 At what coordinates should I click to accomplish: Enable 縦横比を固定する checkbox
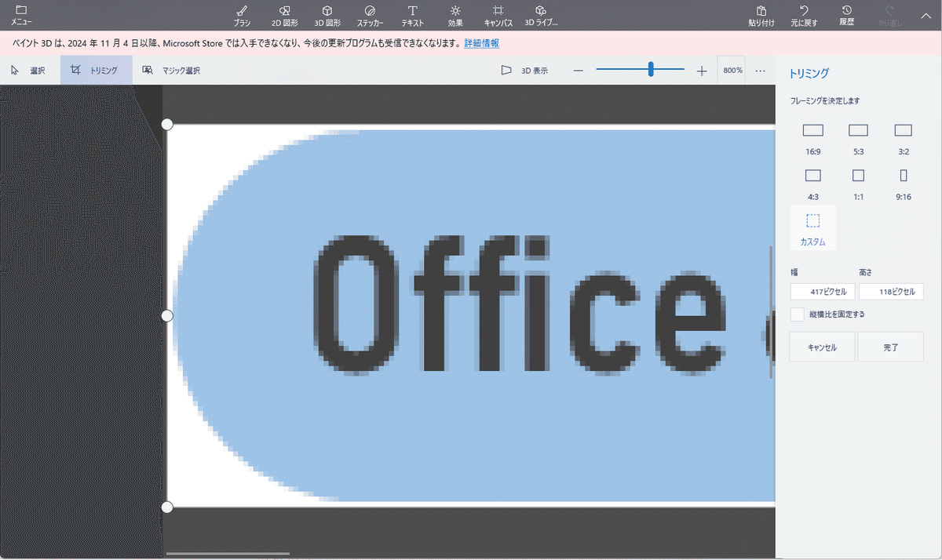797,315
